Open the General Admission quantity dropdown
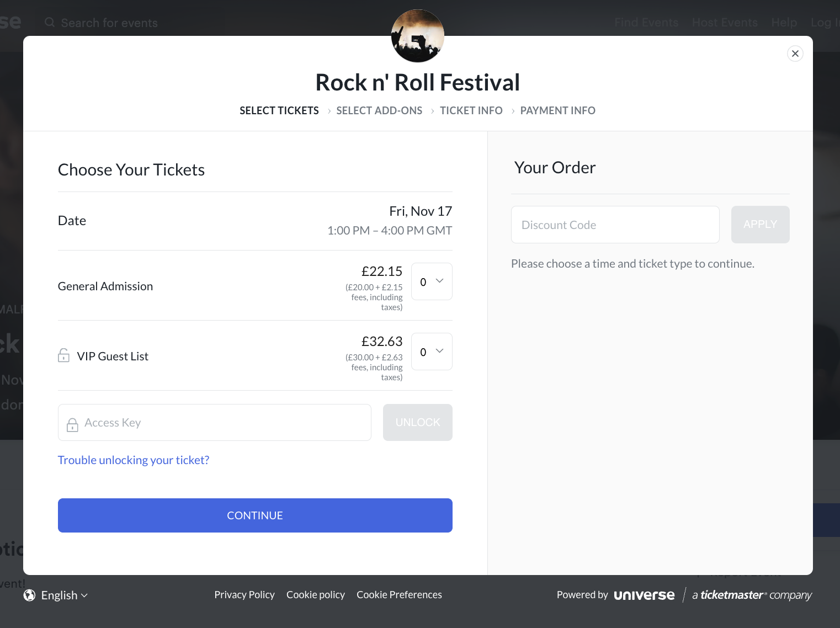This screenshot has height=628, width=840. click(432, 281)
